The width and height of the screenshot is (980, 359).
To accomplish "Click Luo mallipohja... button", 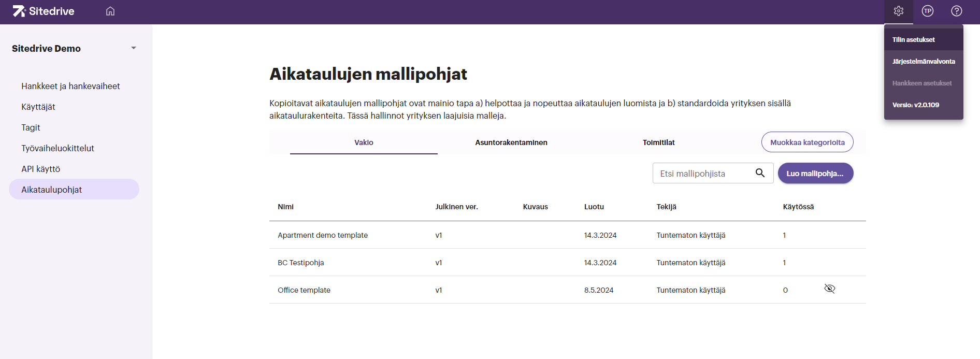I will (x=815, y=173).
